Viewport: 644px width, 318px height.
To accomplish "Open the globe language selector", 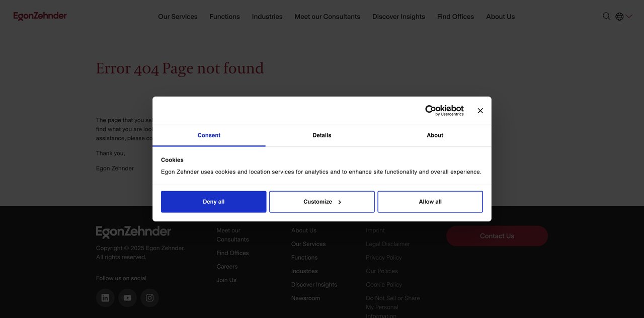I will click(x=619, y=17).
